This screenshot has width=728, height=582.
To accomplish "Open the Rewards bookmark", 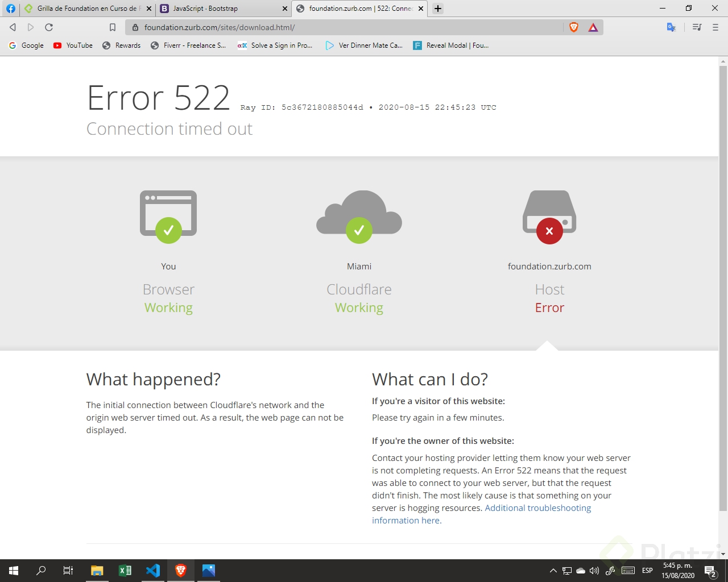I will (x=122, y=45).
